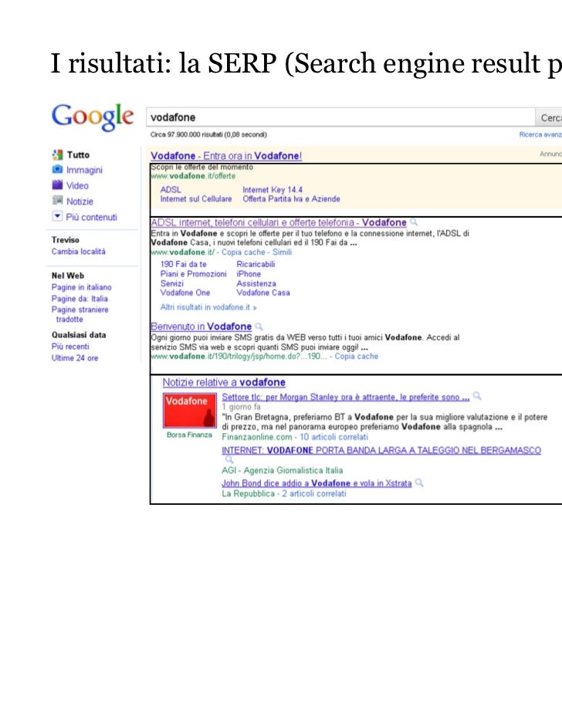
Task: Select the Immagini search filter
Action: coord(84,170)
